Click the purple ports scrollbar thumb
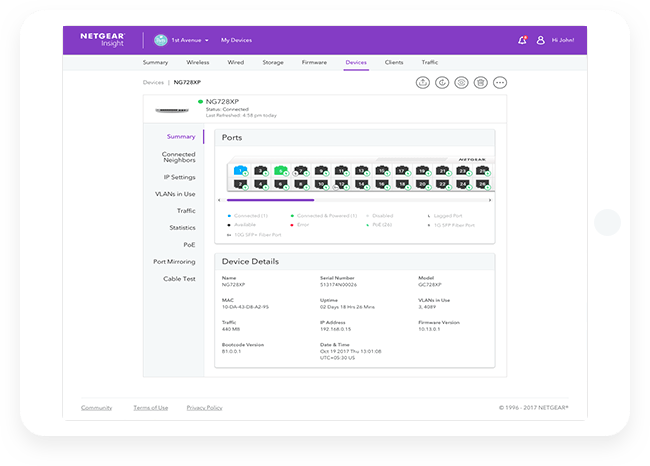The height and width of the screenshot is (466, 650). click(x=270, y=200)
